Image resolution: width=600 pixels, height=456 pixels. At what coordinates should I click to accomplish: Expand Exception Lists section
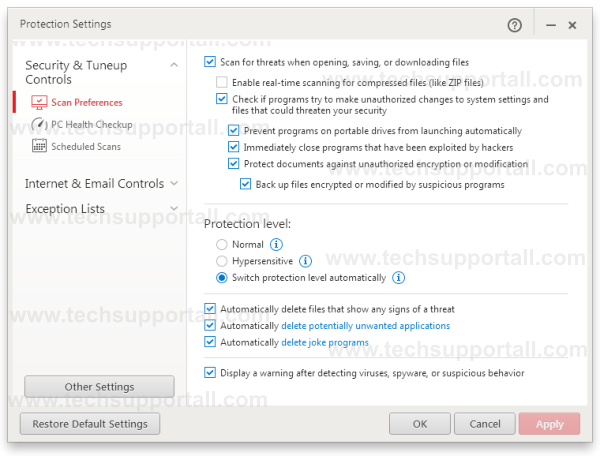174,208
